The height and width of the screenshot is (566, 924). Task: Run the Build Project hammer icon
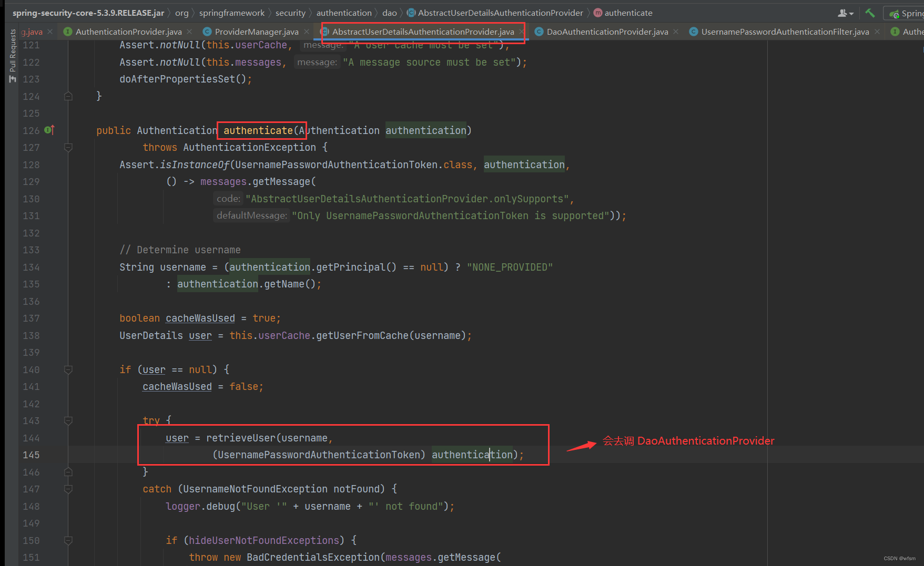[870, 13]
